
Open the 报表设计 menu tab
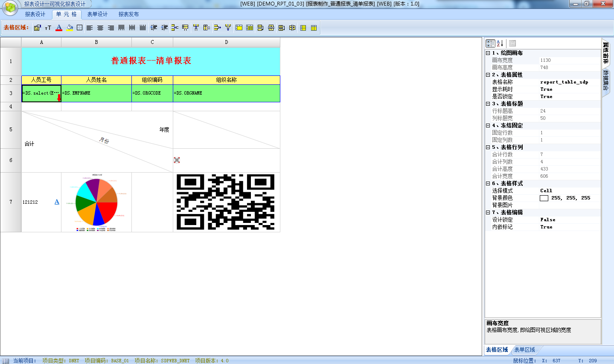(x=35, y=14)
